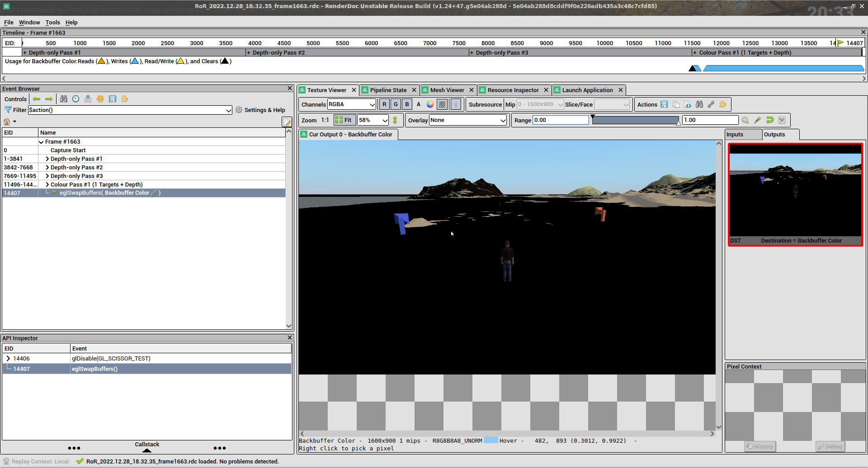
Task: Switch to the Mesh Viewer tab
Action: [447, 89]
